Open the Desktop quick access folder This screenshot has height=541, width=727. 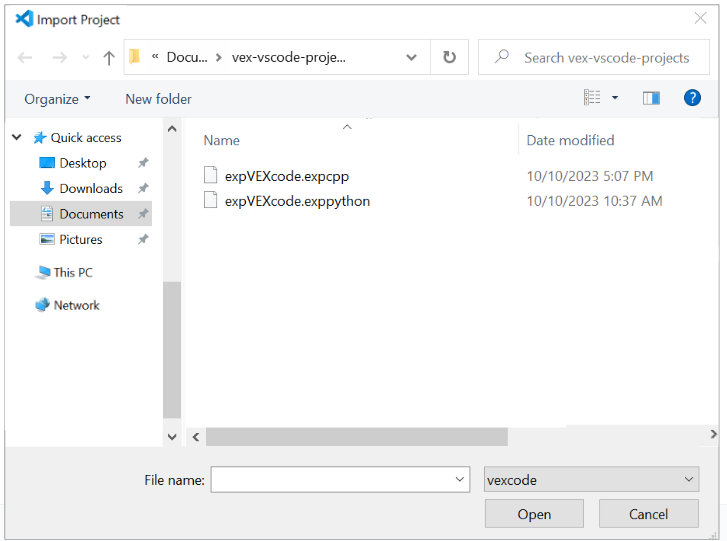82,163
